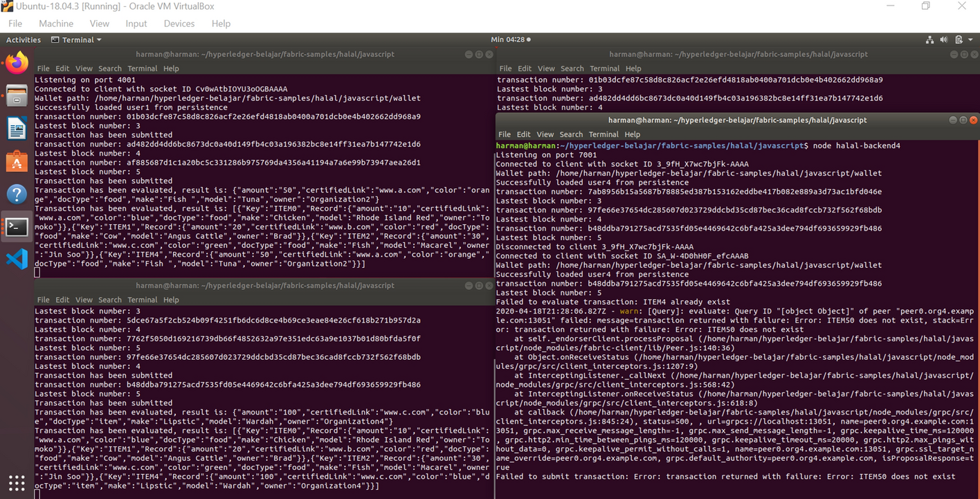The height and width of the screenshot is (499, 980).
Task: Open Search menu in background top-right terminal
Action: tap(572, 69)
